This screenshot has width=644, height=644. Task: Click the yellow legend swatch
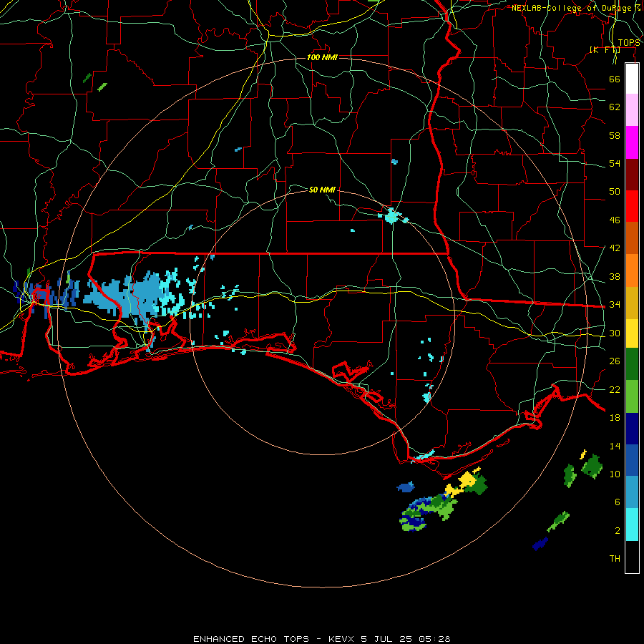(632, 333)
